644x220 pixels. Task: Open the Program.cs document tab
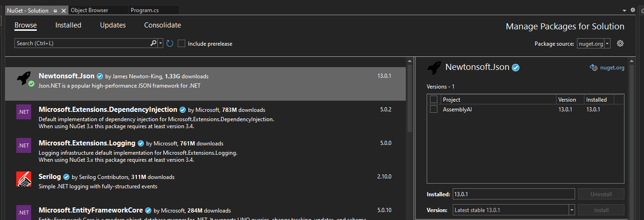point(146,10)
